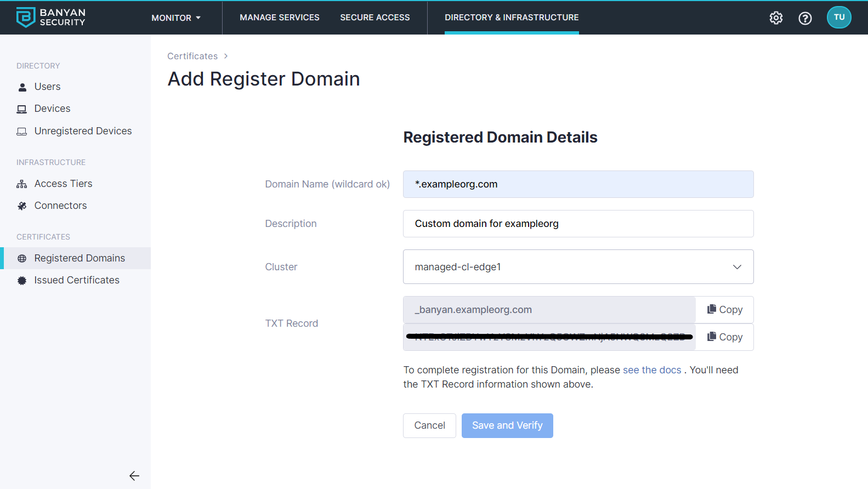
Task: Collapse sidebar with the left arrow icon
Action: click(134, 476)
